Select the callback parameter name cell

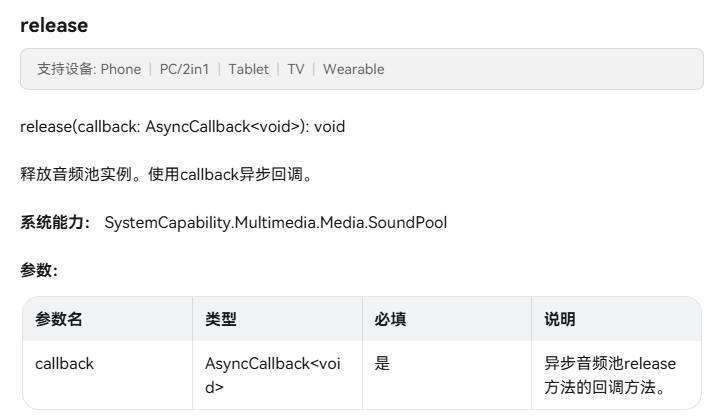pos(64,364)
